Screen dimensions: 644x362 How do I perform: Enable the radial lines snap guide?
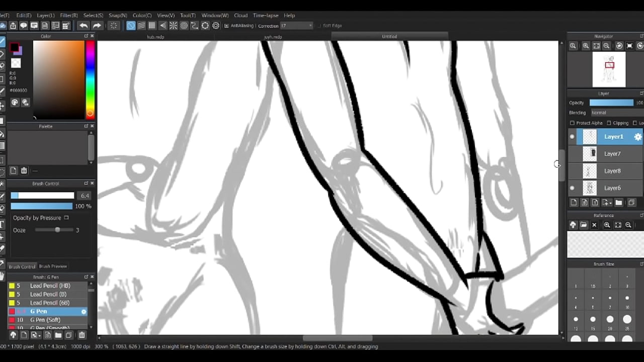click(x=173, y=26)
